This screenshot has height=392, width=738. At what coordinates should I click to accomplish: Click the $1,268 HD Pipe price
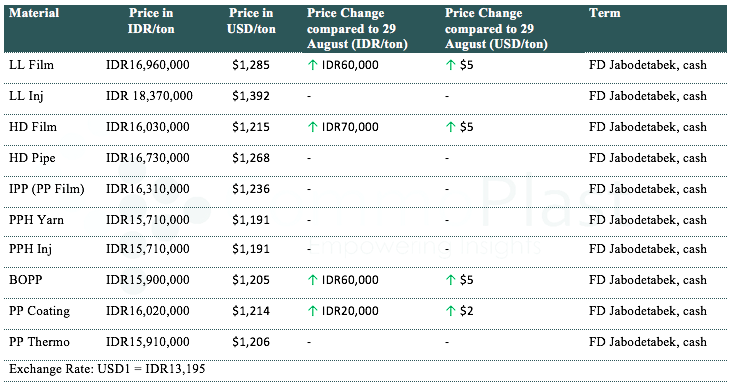(x=251, y=158)
